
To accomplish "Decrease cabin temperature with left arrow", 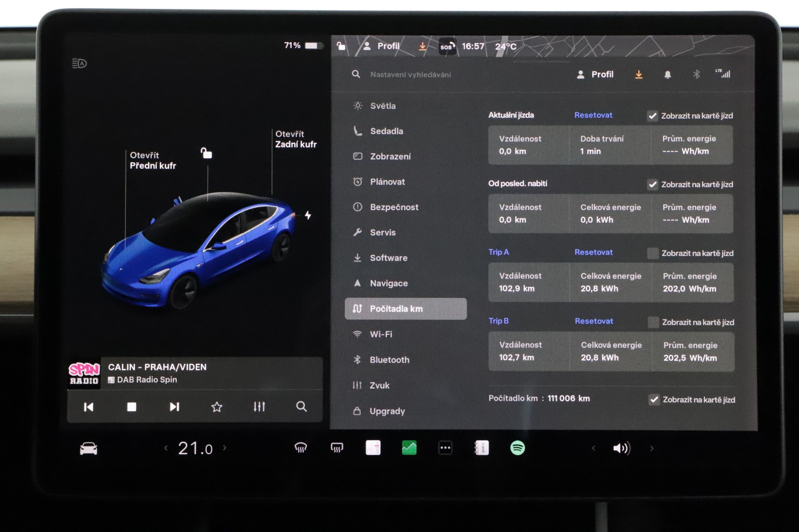I will point(166,448).
